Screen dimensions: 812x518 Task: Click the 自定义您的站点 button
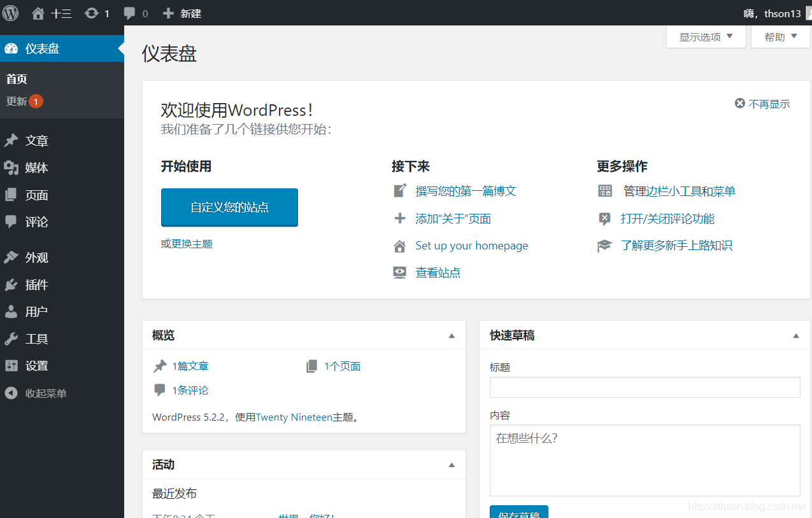pyautogui.click(x=229, y=207)
